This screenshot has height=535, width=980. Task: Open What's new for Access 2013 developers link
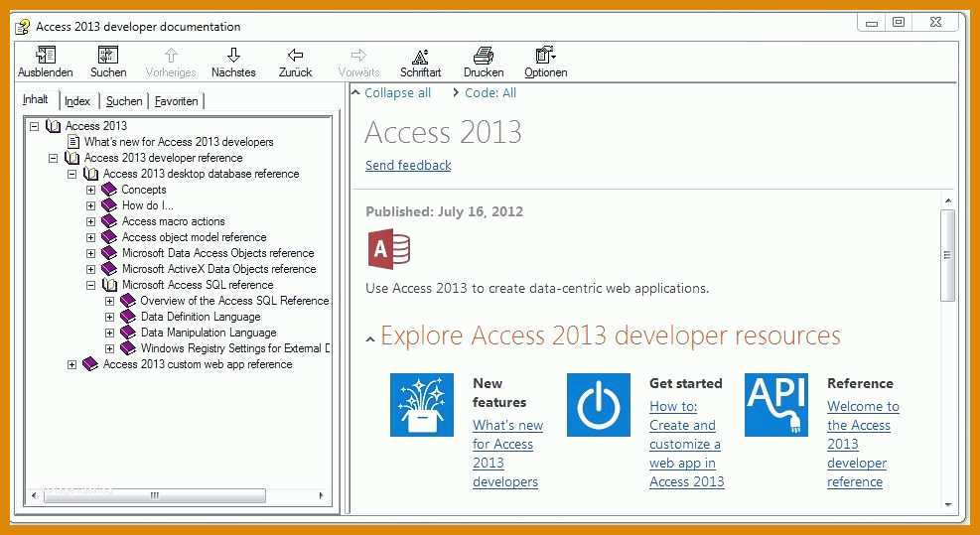[x=507, y=454]
